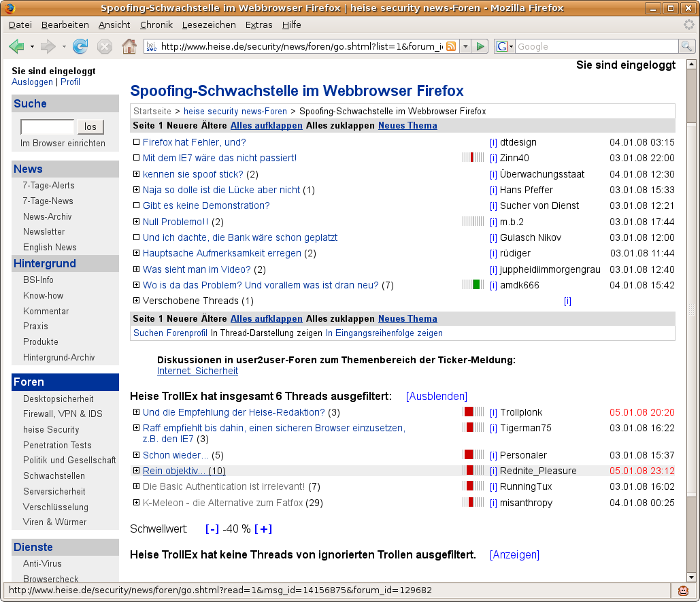Open the URL history dropdown arrow
The image size is (700, 602).
465,46
